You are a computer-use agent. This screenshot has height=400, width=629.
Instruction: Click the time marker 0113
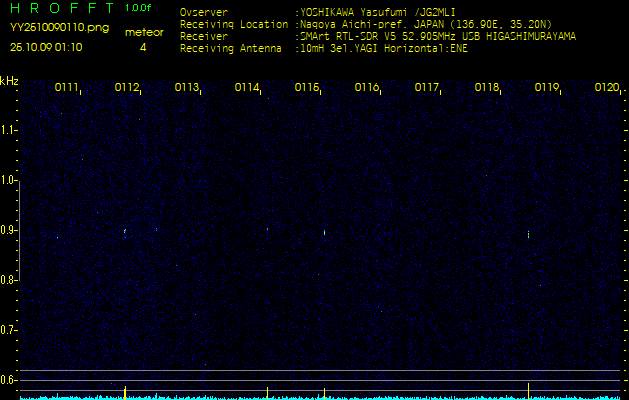[x=186, y=87]
